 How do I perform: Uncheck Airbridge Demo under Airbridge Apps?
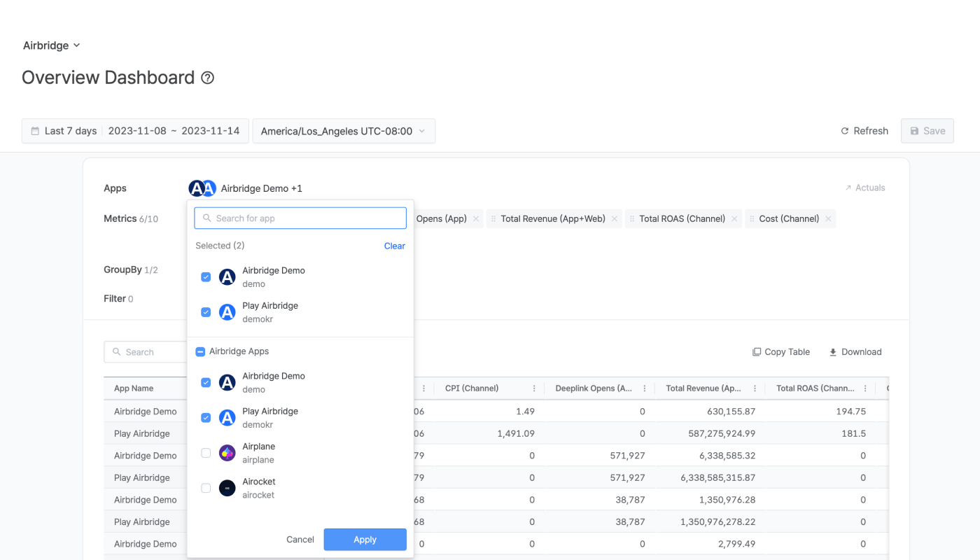206,383
